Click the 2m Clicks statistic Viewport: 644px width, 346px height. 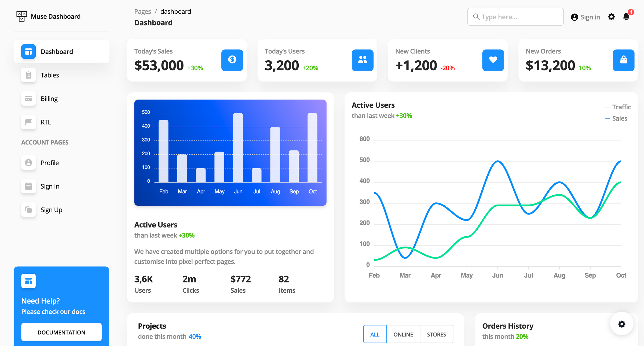pos(191,284)
